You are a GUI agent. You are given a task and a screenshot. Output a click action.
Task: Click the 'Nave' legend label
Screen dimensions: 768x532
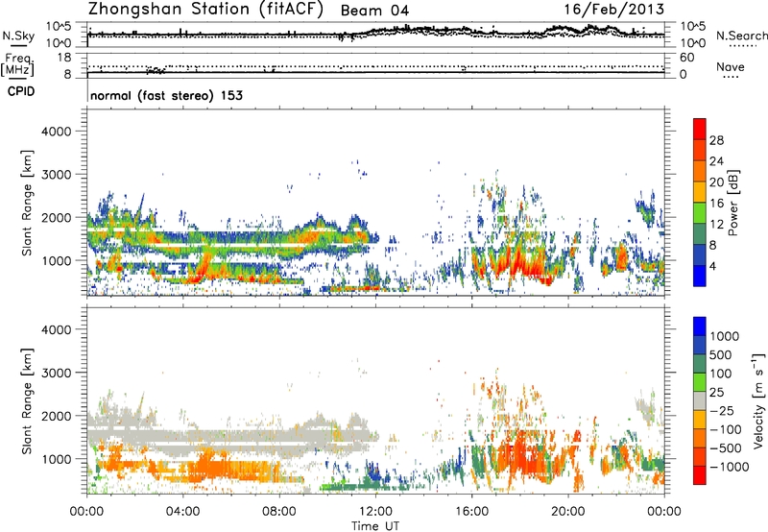tap(731, 66)
